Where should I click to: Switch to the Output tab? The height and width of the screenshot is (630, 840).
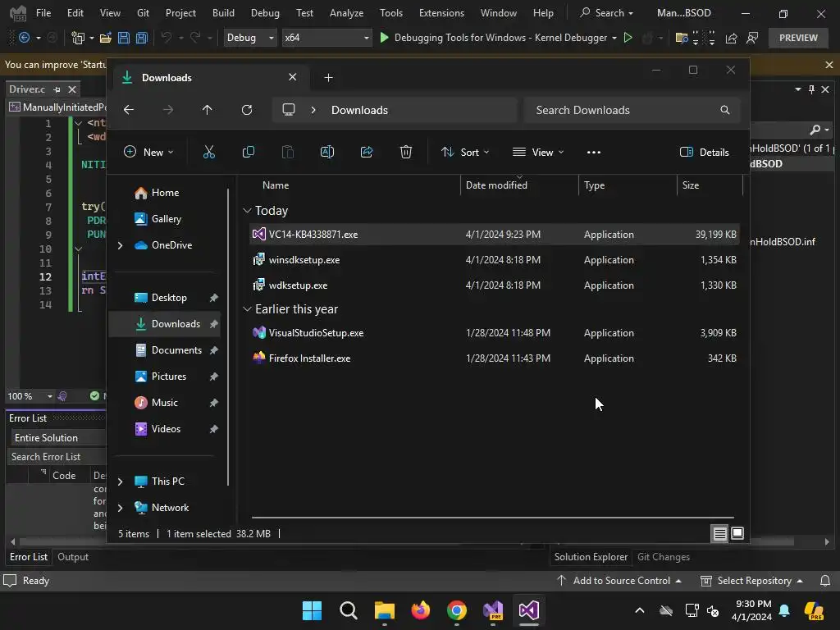pyautogui.click(x=73, y=557)
